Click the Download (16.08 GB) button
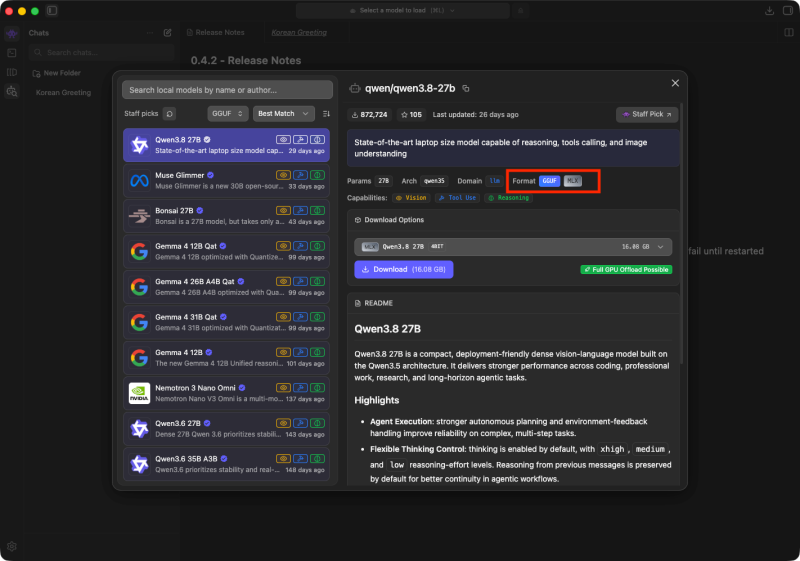Screen dimensions: 800x561 404,269
